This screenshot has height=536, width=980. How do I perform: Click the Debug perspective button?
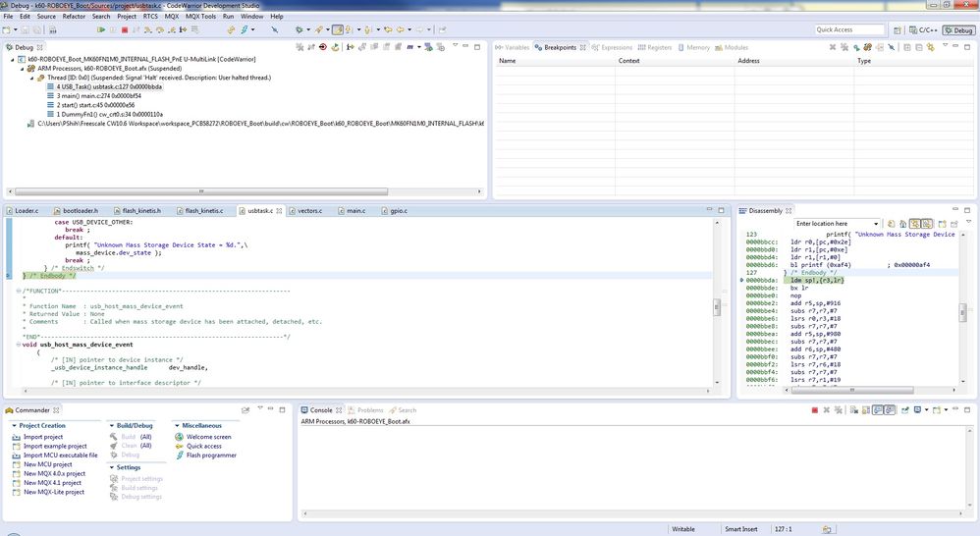[x=958, y=30]
